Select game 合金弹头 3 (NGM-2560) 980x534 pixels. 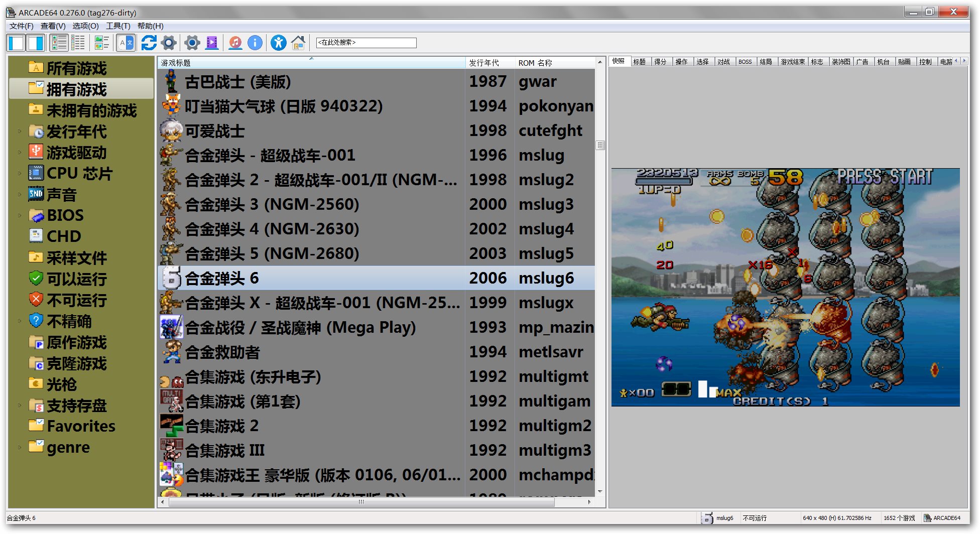(376, 204)
